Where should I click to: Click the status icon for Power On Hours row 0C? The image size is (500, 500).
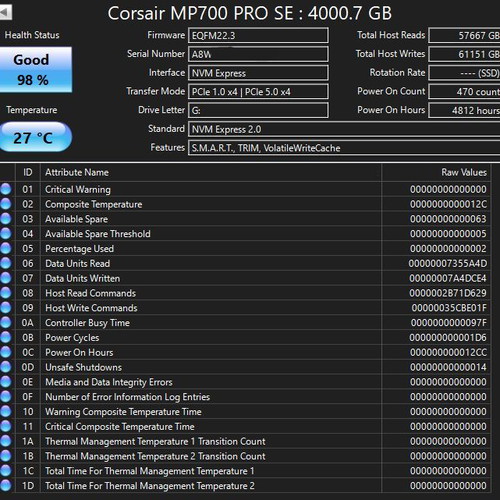coord(5,352)
